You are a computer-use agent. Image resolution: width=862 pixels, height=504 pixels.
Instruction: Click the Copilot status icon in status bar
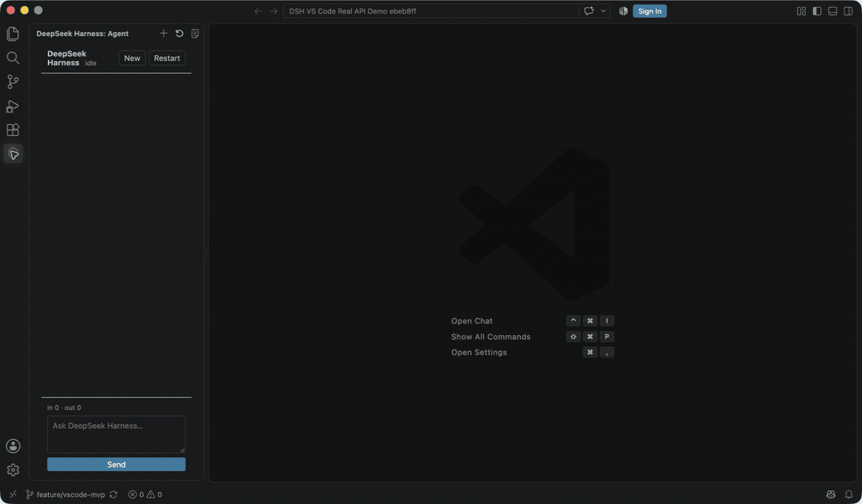831,495
